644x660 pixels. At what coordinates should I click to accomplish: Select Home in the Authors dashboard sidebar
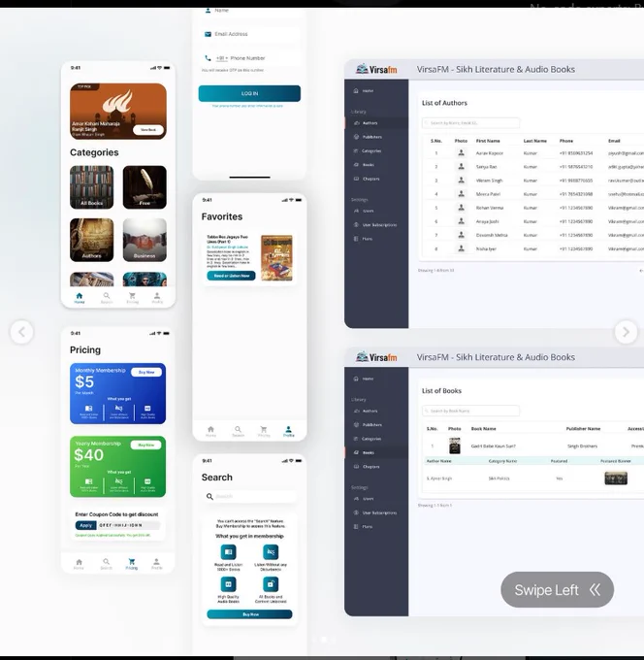click(368, 91)
